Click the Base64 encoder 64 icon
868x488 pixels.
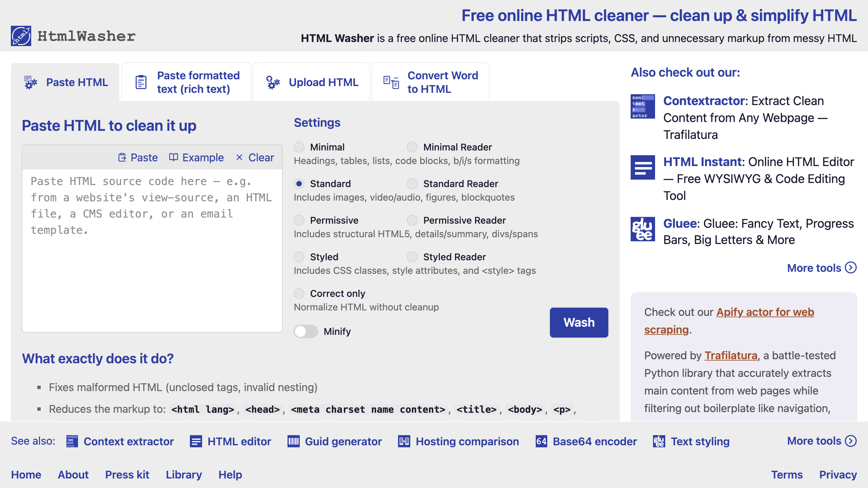coord(541,441)
